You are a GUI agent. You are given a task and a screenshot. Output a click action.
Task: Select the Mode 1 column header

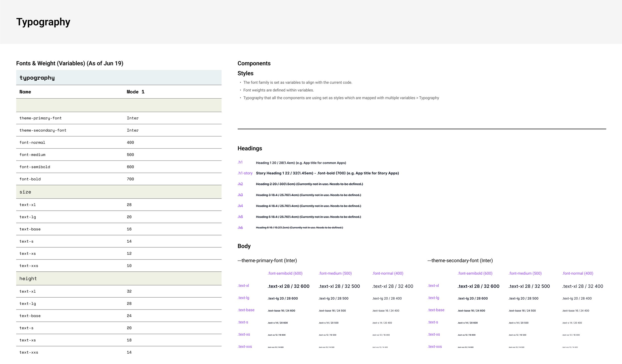pyautogui.click(x=136, y=92)
